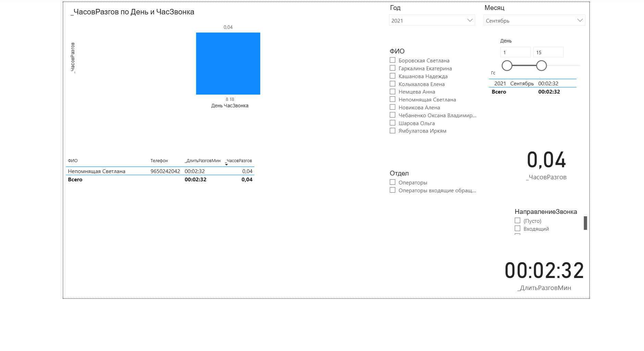Screen dimensions: 644x351
Task: Select Новикова Алена checkbox
Action: tap(393, 107)
